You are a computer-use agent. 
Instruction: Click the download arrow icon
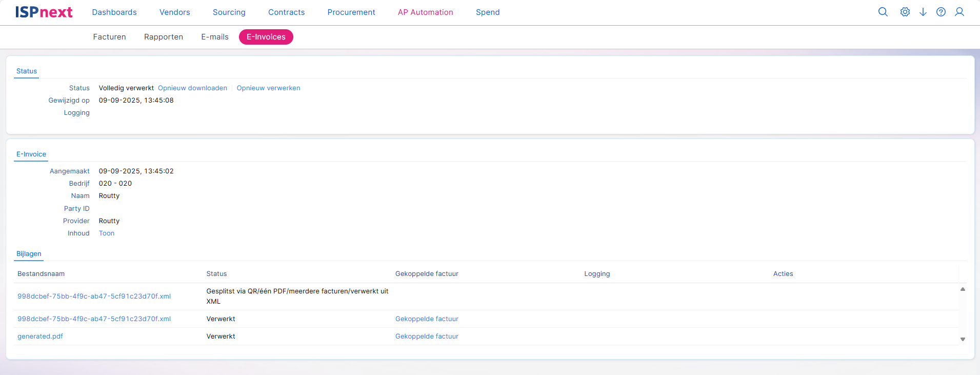tap(923, 12)
